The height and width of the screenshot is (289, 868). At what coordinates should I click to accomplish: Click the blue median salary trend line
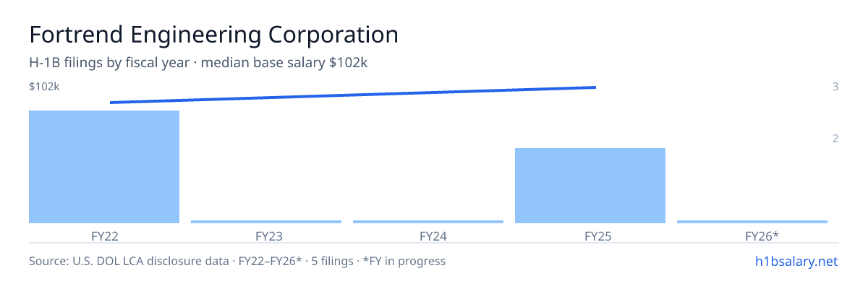click(353, 95)
